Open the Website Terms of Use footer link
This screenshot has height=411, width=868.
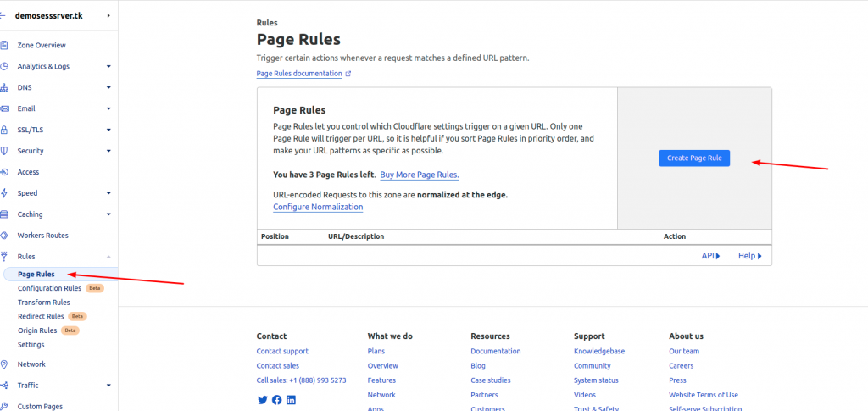click(x=704, y=395)
